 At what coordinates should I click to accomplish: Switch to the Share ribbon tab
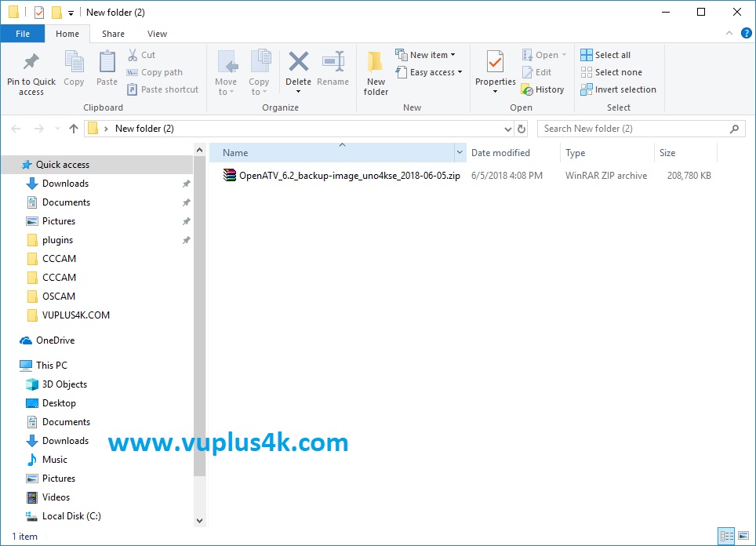[113, 34]
